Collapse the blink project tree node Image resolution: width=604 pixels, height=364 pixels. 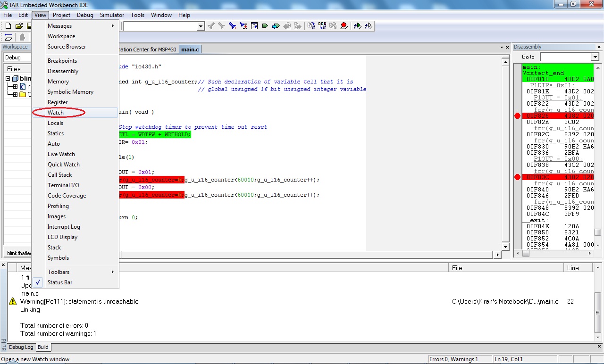pos(8,79)
